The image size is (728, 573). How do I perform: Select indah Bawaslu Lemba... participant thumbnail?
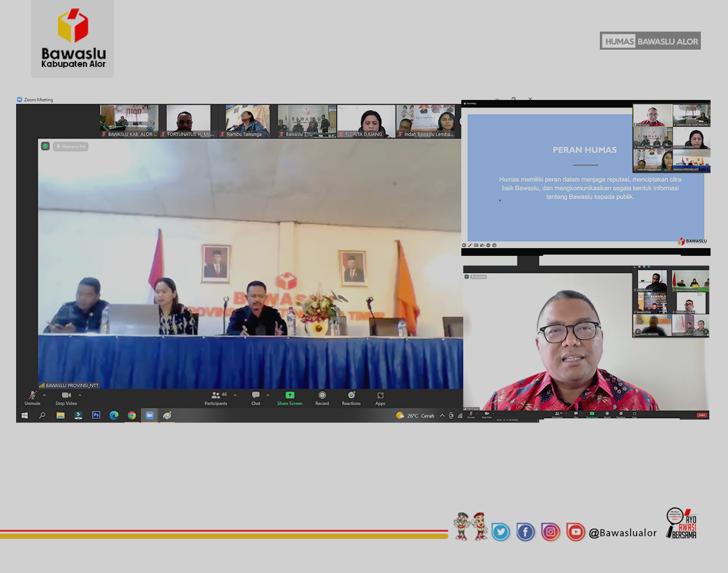coord(426,121)
